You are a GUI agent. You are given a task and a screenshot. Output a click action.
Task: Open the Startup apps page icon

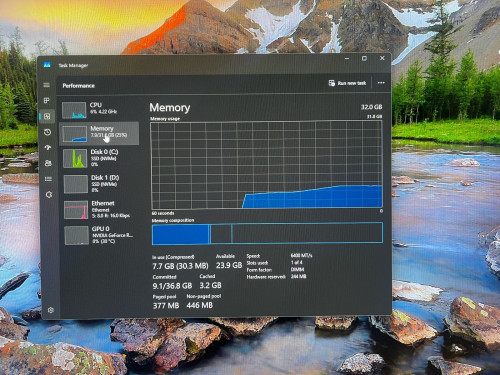[x=48, y=147]
